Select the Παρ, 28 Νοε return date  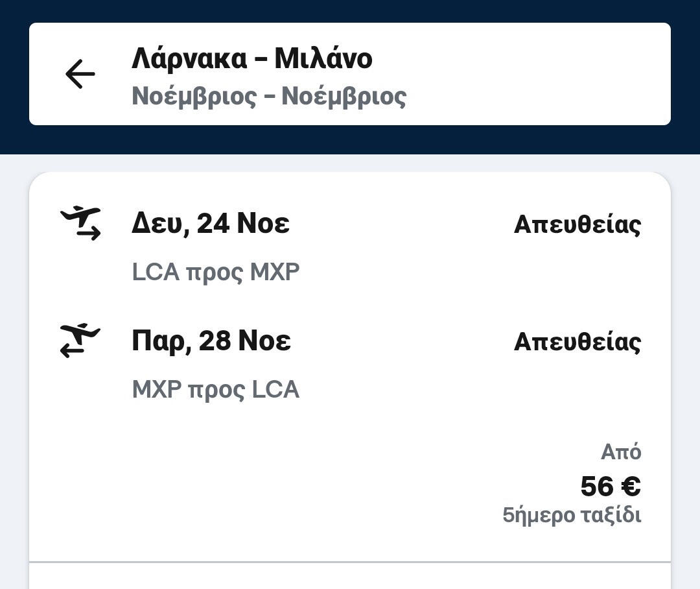[211, 341]
